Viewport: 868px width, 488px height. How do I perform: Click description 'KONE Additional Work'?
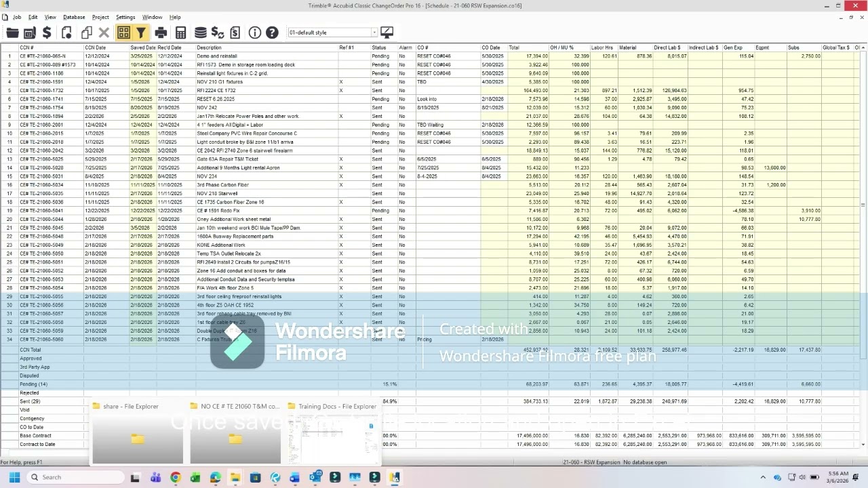(x=221, y=245)
